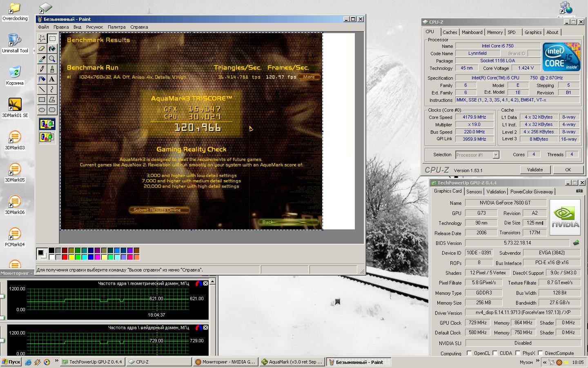The width and height of the screenshot is (588, 368).
Task: Select the Pencil tool in Paint
Action: click(42, 69)
